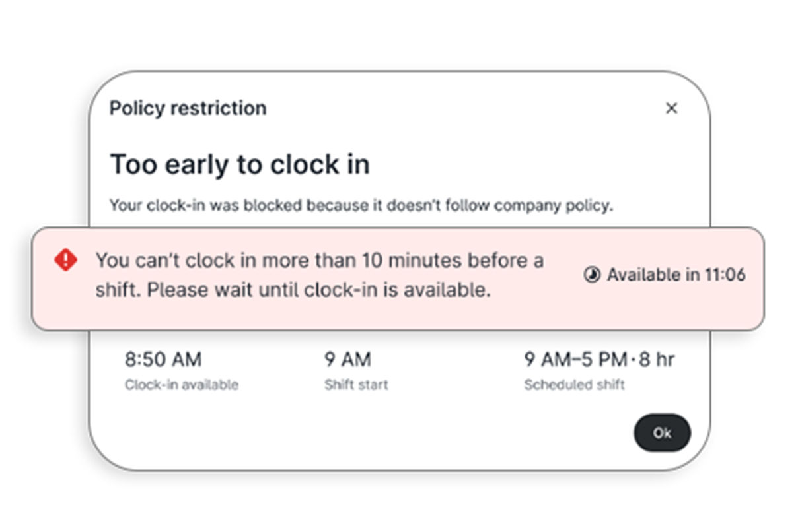Click the 11:06 remaining time value
Viewport: 798px width, 532px height.
(x=725, y=275)
